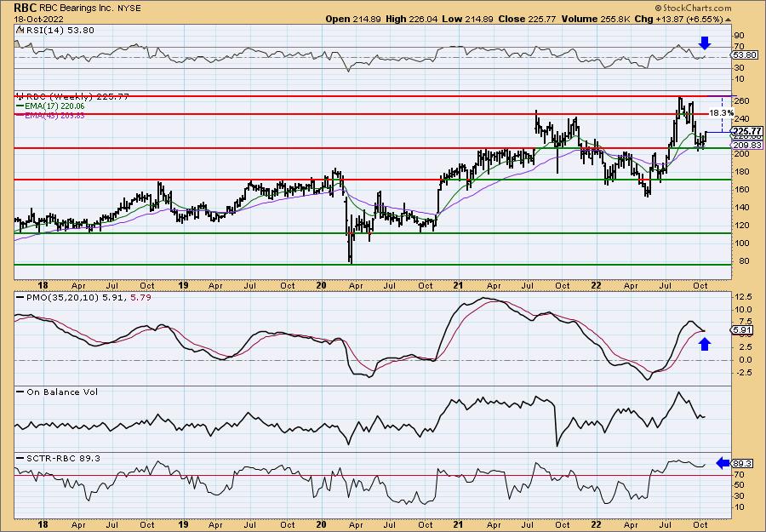Click the -2.5 PMO axis label
Image resolution: width=766 pixels, height=532 pixels.
(743, 372)
